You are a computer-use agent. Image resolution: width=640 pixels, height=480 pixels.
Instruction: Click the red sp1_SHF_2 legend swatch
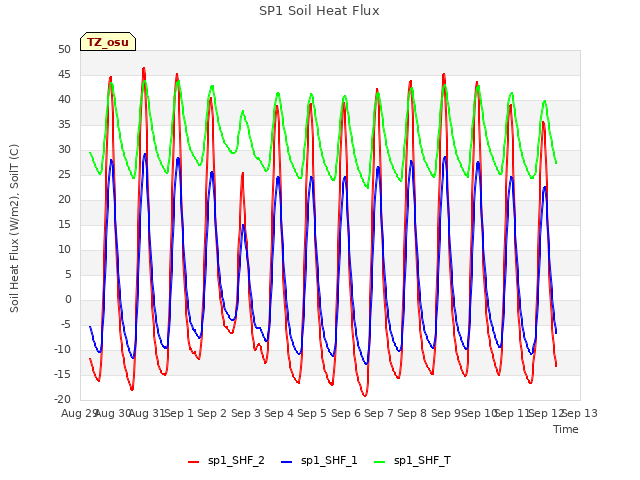193,462
